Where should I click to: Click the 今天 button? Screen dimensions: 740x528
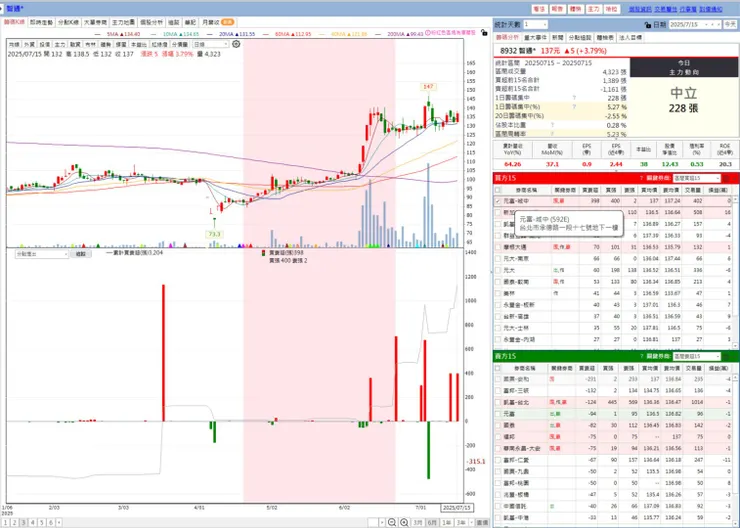[x=730, y=25]
